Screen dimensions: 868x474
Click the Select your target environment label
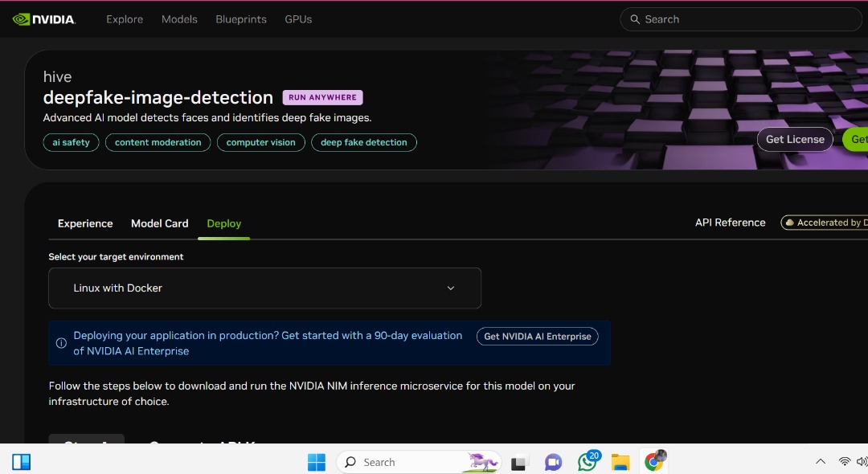pos(116,256)
